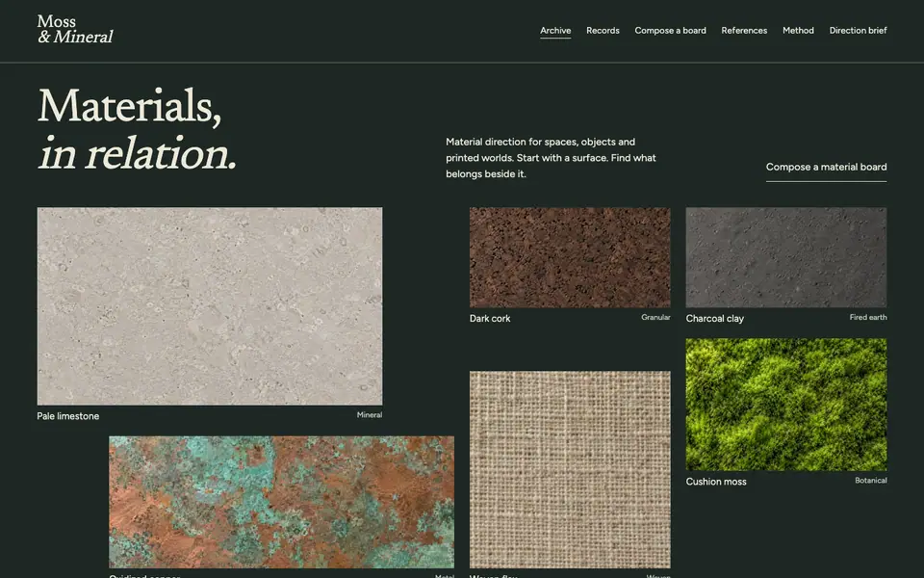924x578 pixels.
Task: Open the Dark cork texture image
Action: coord(570,257)
